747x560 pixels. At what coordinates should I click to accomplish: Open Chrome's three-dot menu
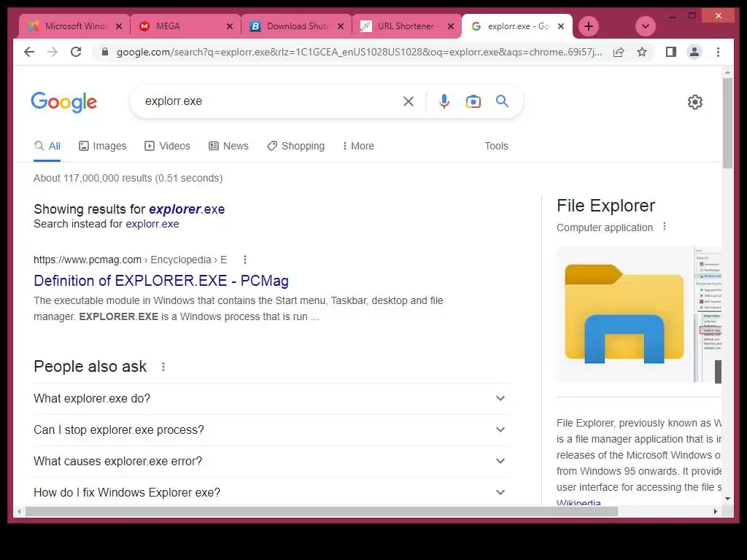[x=718, y=52]
